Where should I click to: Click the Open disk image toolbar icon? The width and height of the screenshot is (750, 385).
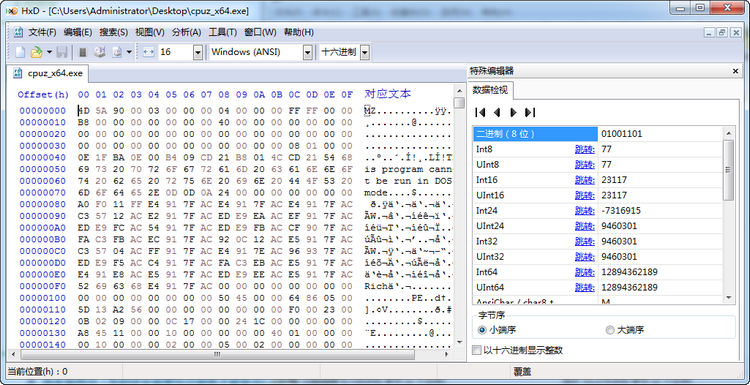click(x=117, y=52)
